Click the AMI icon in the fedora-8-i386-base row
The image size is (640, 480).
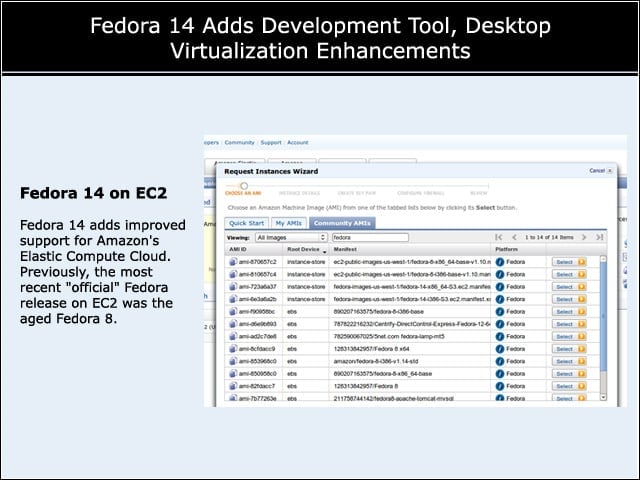pos(233,312)
